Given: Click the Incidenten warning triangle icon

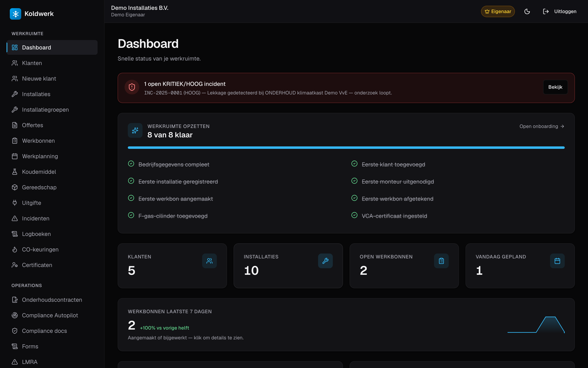Looking at the screenshot, I should click(15, 218).
